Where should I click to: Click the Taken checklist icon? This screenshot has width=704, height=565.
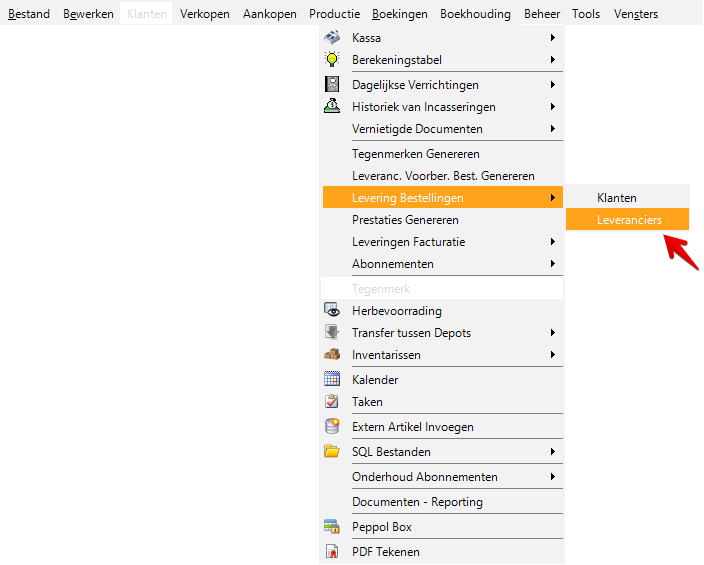click(x=332, y=402)
